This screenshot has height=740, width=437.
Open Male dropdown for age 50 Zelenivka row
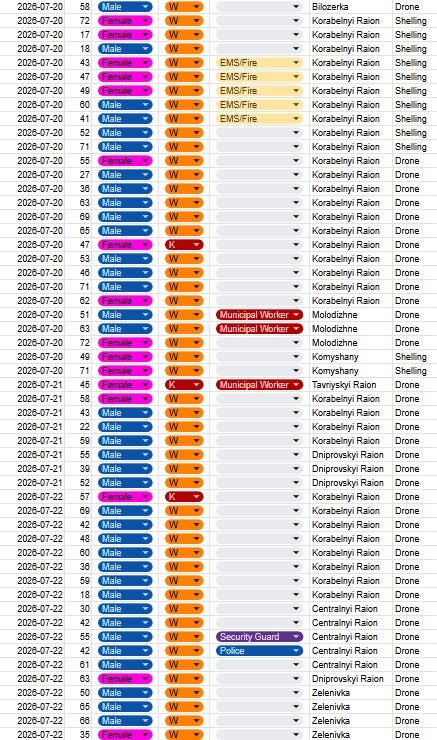pyautogui.click(x=125, y=693)
